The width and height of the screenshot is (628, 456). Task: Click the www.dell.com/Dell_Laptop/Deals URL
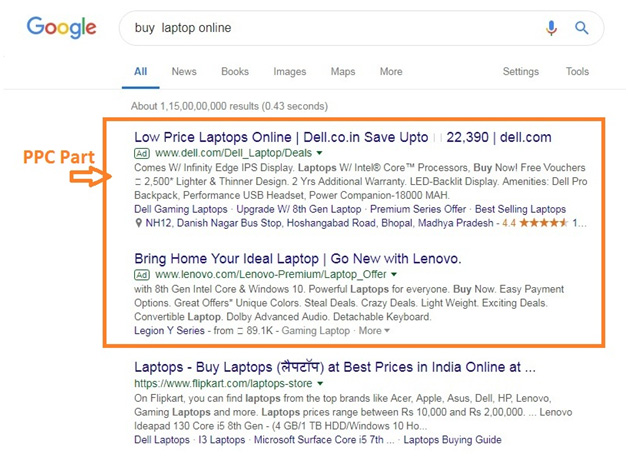(x=233, y=153)
